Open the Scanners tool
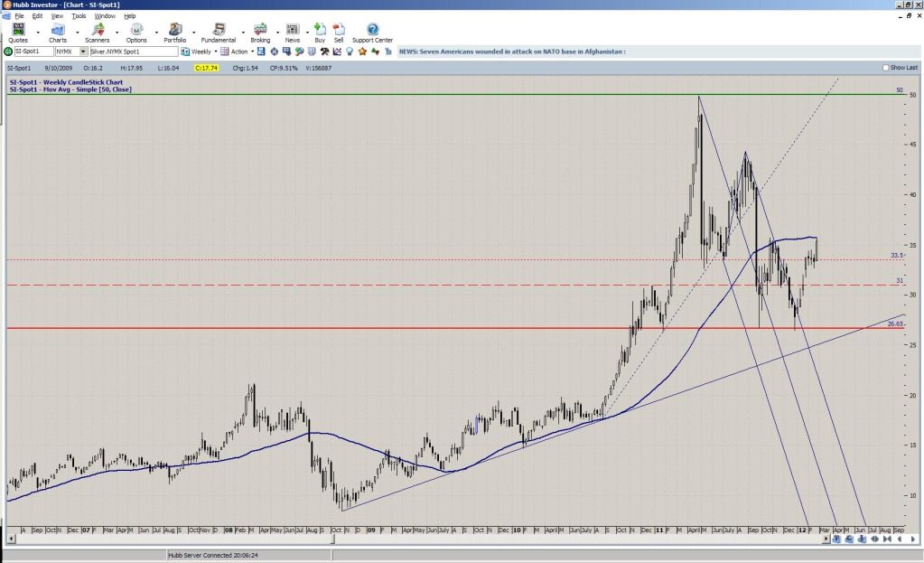924x563 pixels. click(97, 32)
